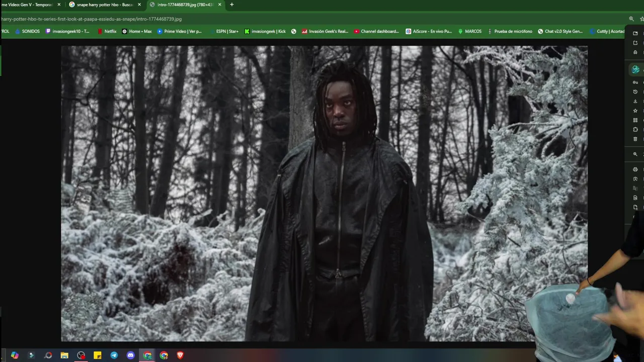
Task: Click new window icon in browser menu
Action: click(635, 43)
